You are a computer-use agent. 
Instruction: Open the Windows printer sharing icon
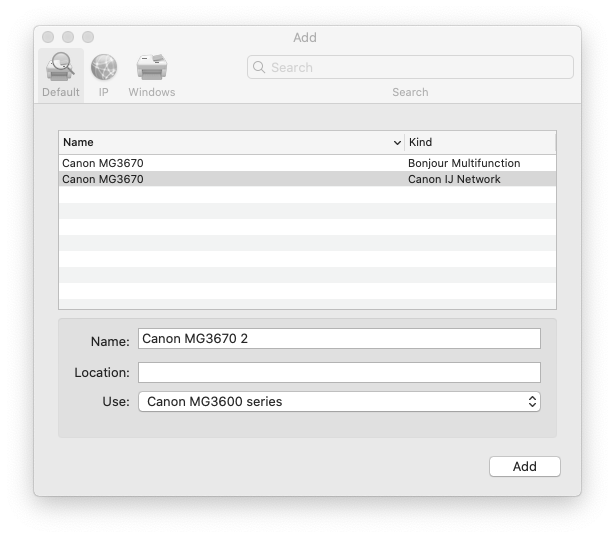pyautogui.click(x=151, y=68)
